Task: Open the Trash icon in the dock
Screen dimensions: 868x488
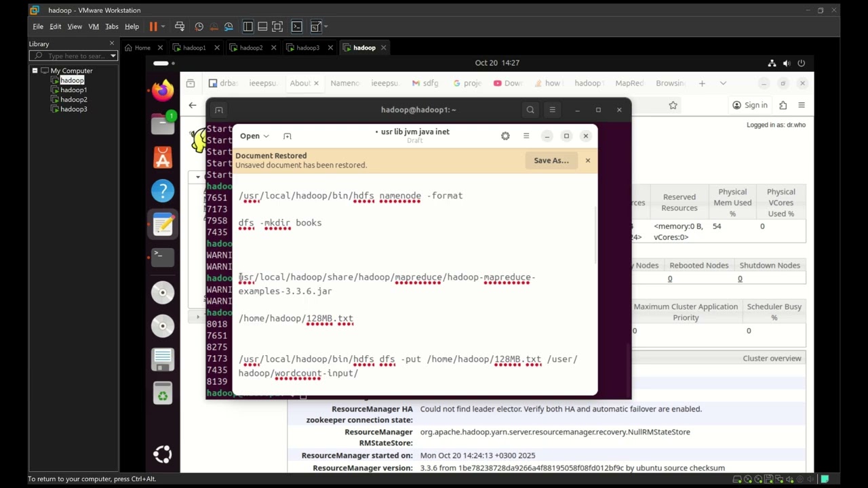Action: tap(163, 394)
